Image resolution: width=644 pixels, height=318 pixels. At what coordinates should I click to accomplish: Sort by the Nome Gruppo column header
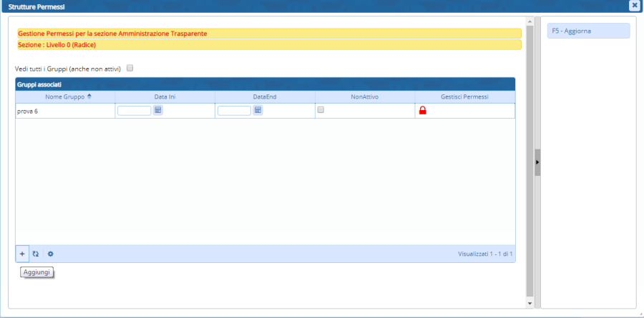(65, 96)
